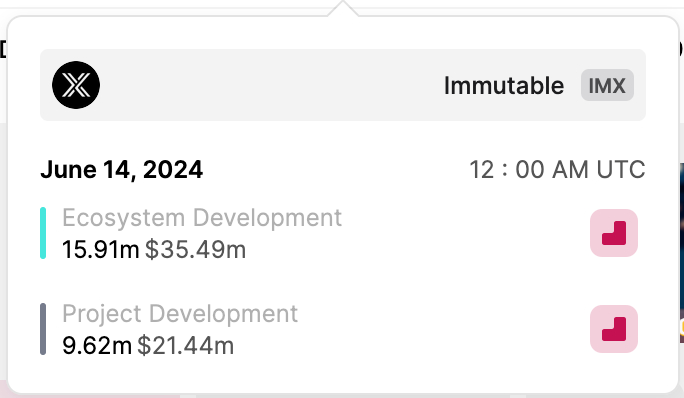Select the IMX ticker badge
684x398 pixels.
(607, 85)
